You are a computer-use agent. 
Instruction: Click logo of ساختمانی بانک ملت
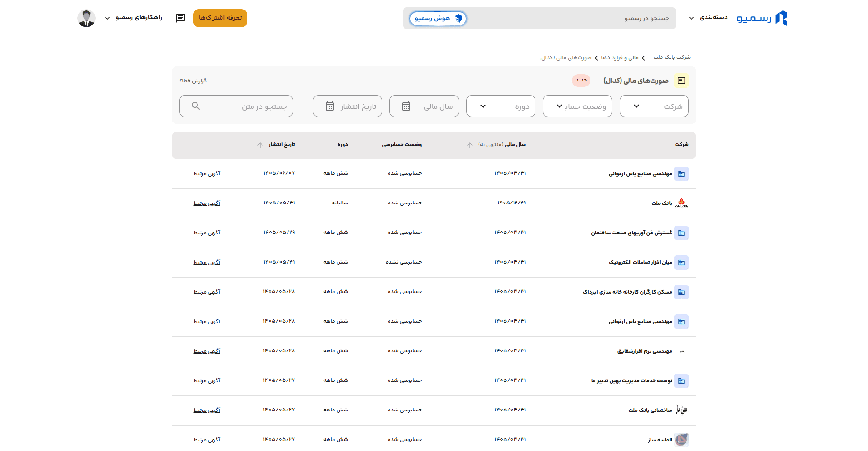click(x=681, y=410)
